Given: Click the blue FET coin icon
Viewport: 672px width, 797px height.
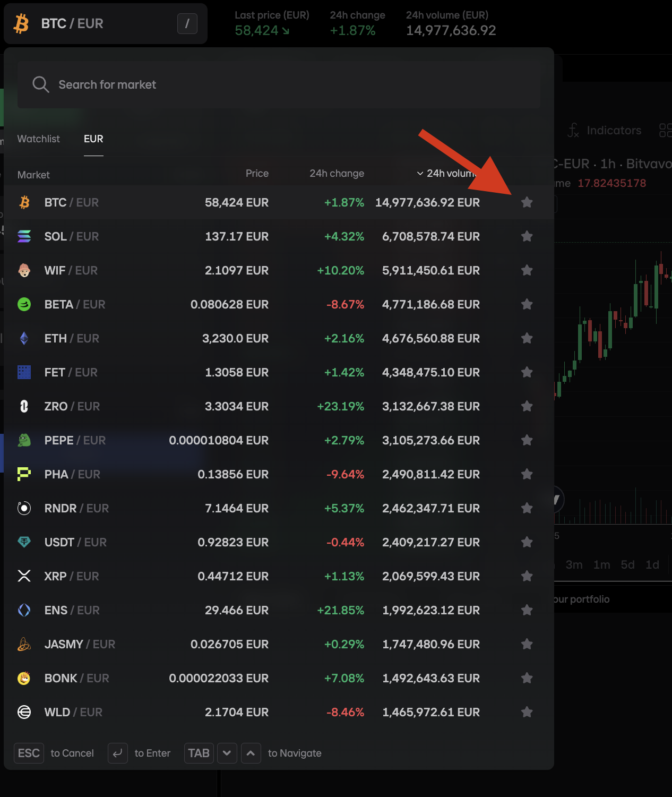Looking at the screenshot, I should tap(24, 372).
